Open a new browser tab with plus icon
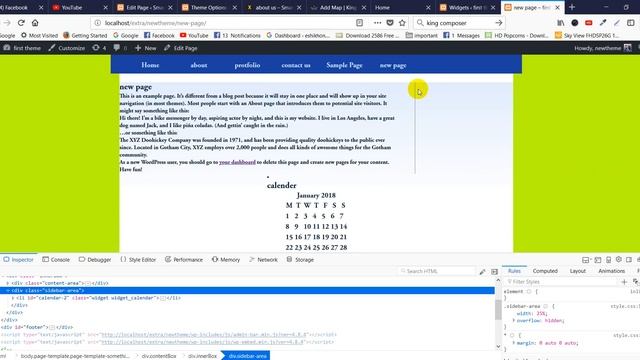The width and height of the screenshot is (640, 360). coord(572,7)
